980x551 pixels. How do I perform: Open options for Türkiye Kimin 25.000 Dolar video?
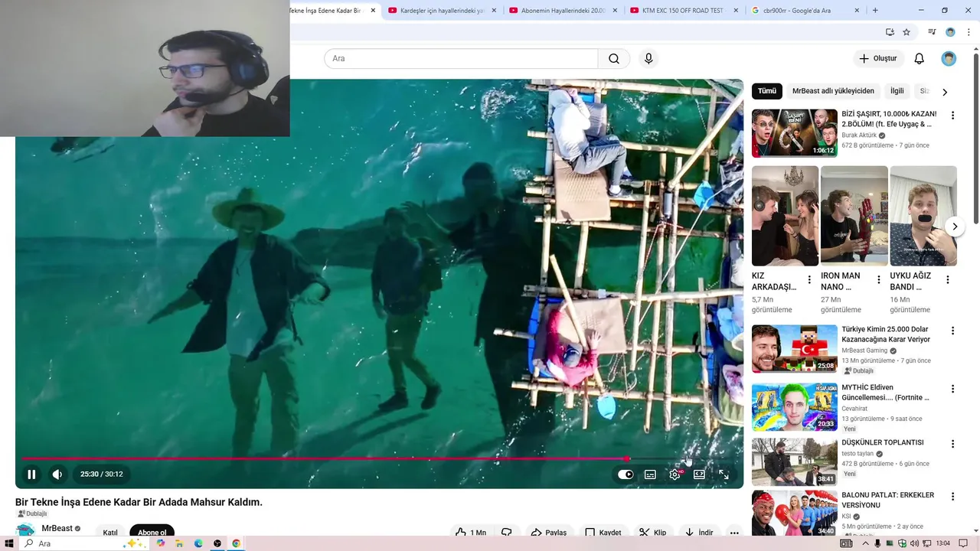tap(952, 331)
